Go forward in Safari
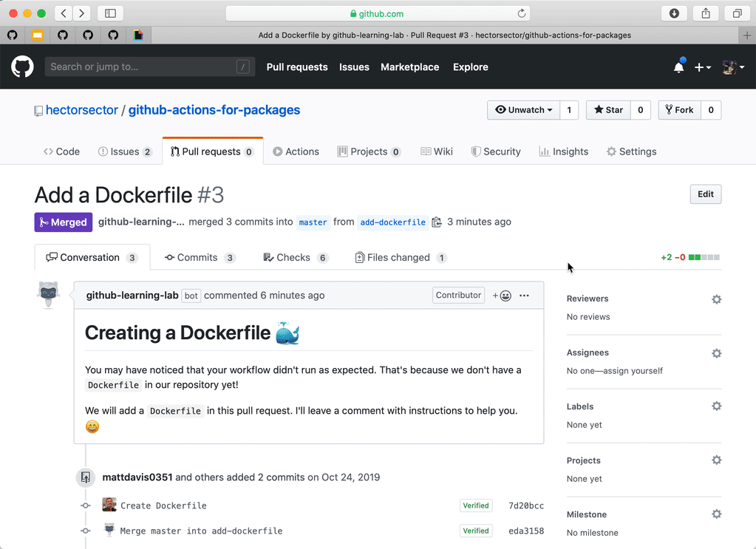Image resolution: width=756 pixels, height=549 pixels. point(82,13)
